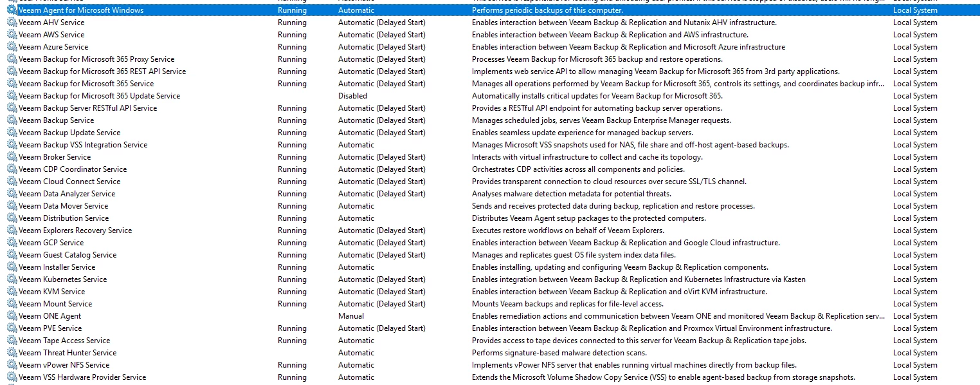Click Manual startup type of Veeam ONE Agent
The height and width of the screenshot is (385, 980).
(x=351, y=316)
